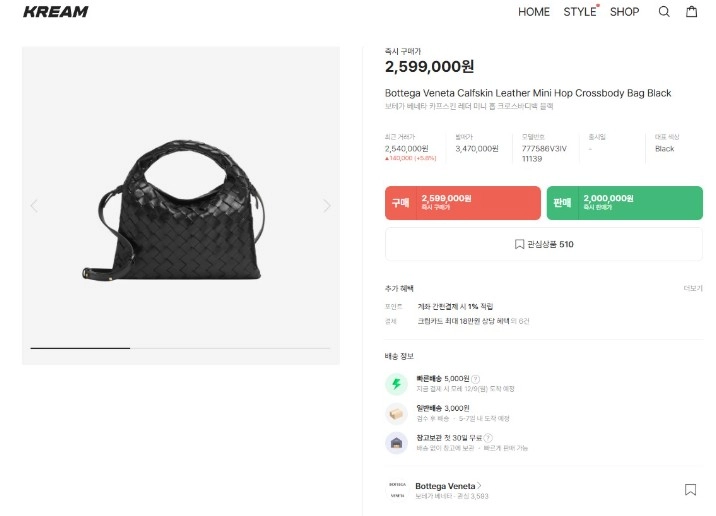Click the Bottega Veneta brand logo

pyautogui.click(x=397, y=489)
